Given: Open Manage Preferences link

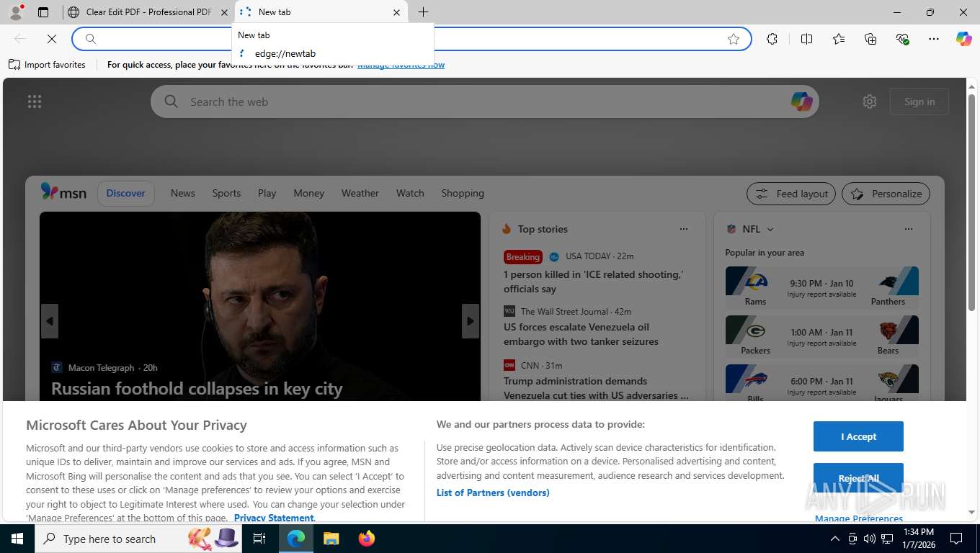Looking at the screenshot, I should 858,518.
